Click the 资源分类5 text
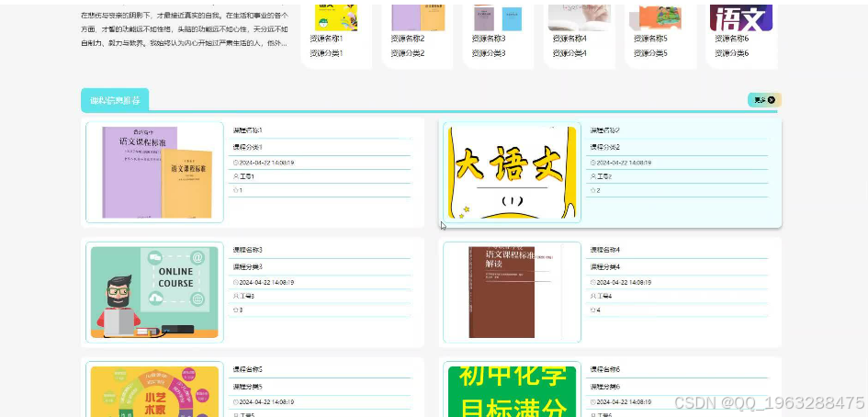The image size is (868, 417). click(650, 53)
